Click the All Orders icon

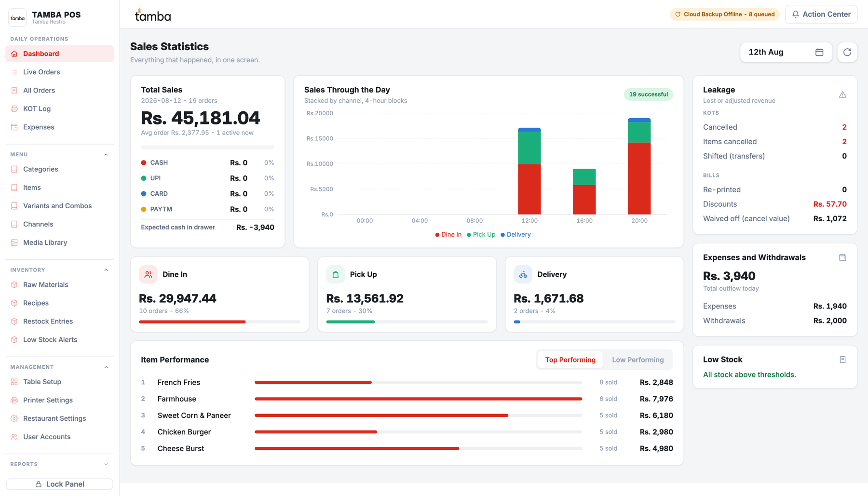(14, 91)
